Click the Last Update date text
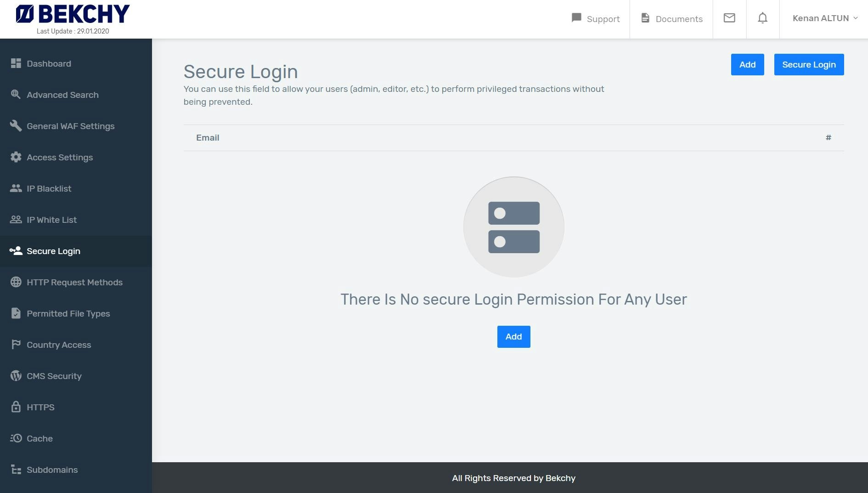Screen dimensions: 868x493 (73, 31)
